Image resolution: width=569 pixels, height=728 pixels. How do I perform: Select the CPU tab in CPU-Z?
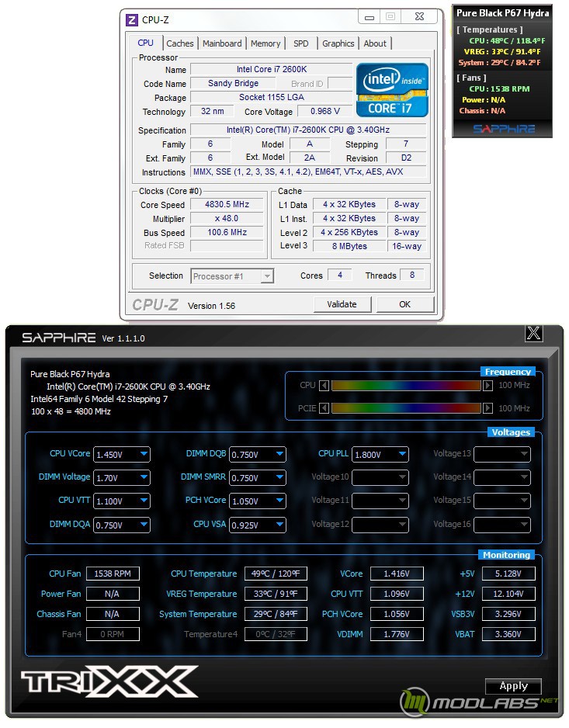tap(145, 43)
